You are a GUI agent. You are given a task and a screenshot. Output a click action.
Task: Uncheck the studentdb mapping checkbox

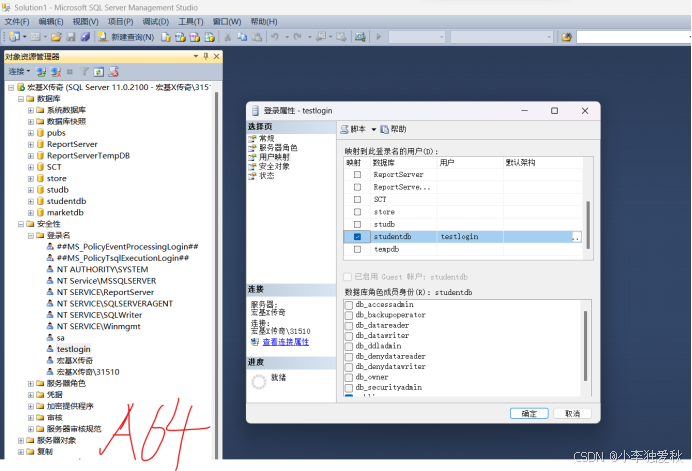pyautogui.click(x=357, y=237)
